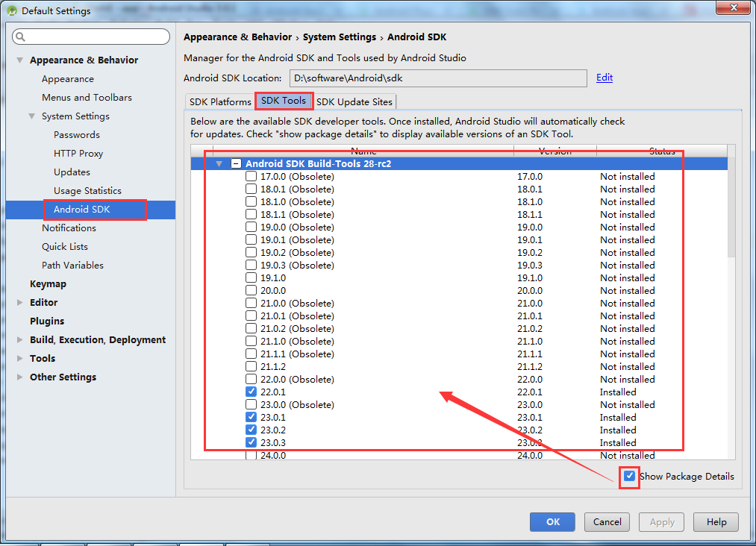756x546 pixels.
Task: Click 'Installed' status for 22.0.1
Action: point(618,392)
